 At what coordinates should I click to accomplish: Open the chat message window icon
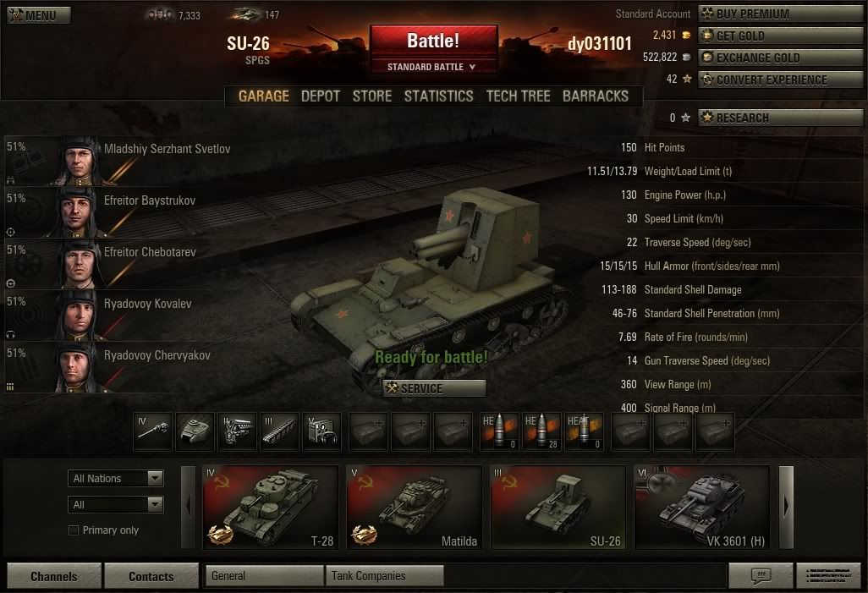(x=761, y=576)
